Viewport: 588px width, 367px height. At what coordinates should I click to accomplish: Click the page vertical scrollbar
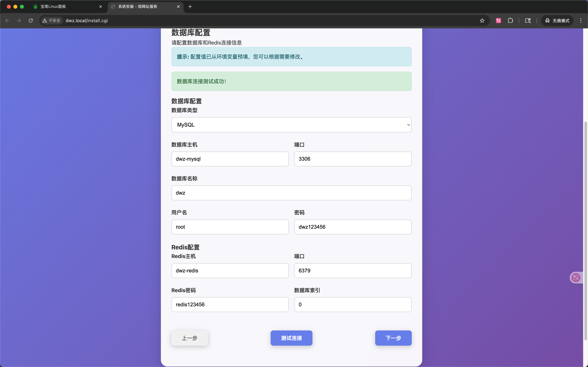586,231
